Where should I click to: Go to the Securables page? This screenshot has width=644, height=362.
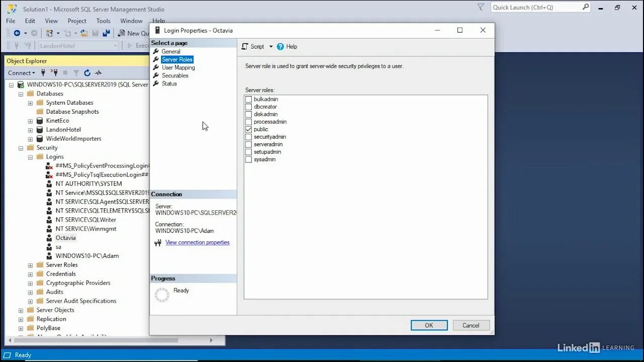tap(175, 75)
